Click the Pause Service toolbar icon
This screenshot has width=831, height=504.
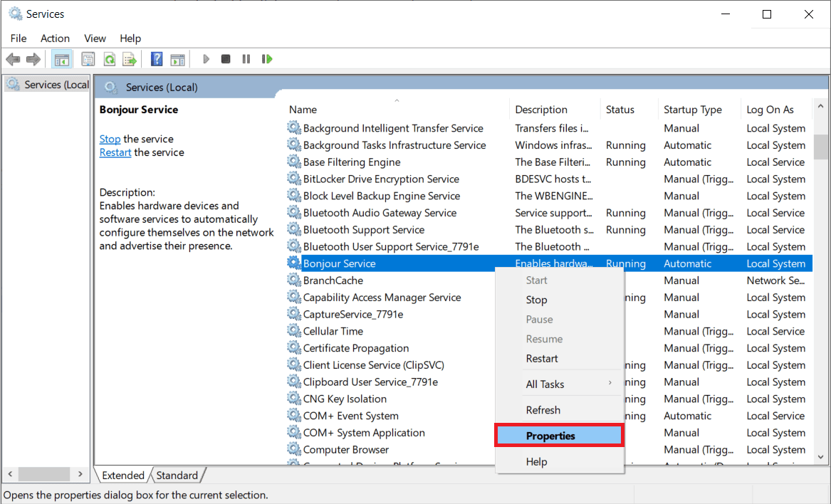246,59
